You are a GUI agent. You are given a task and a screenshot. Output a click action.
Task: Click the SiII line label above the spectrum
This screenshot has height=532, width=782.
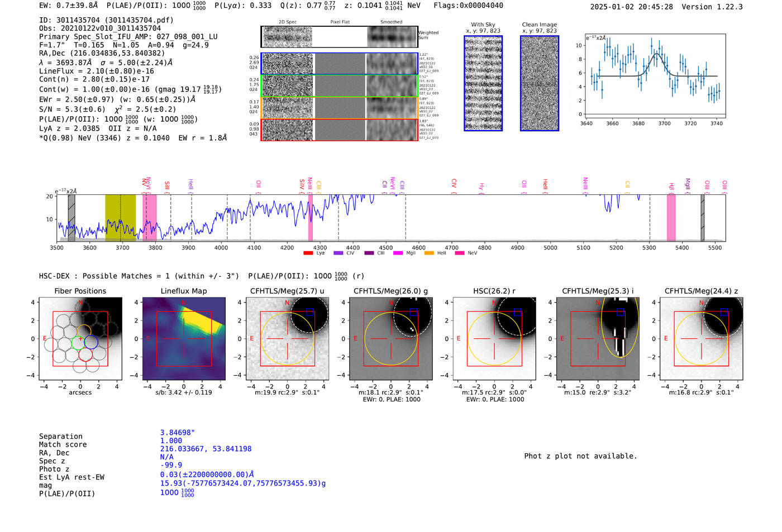tap(167, 186)
